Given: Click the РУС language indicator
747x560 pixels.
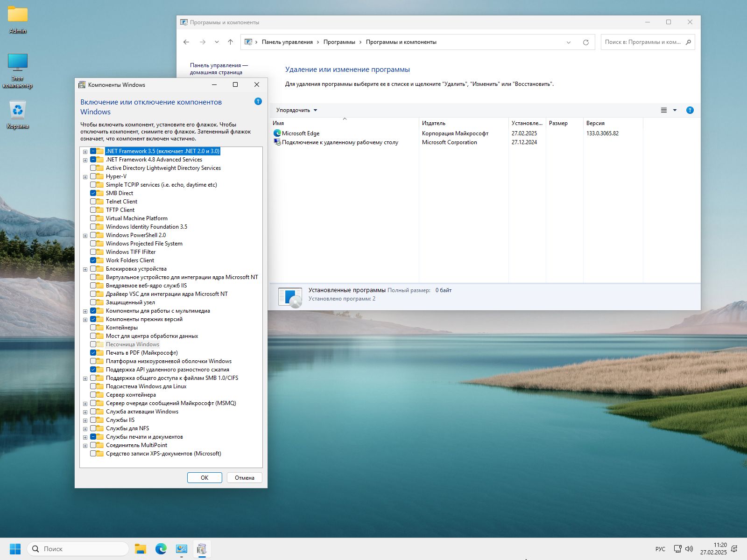Looking at the screenshot, I should coord(660,549).
